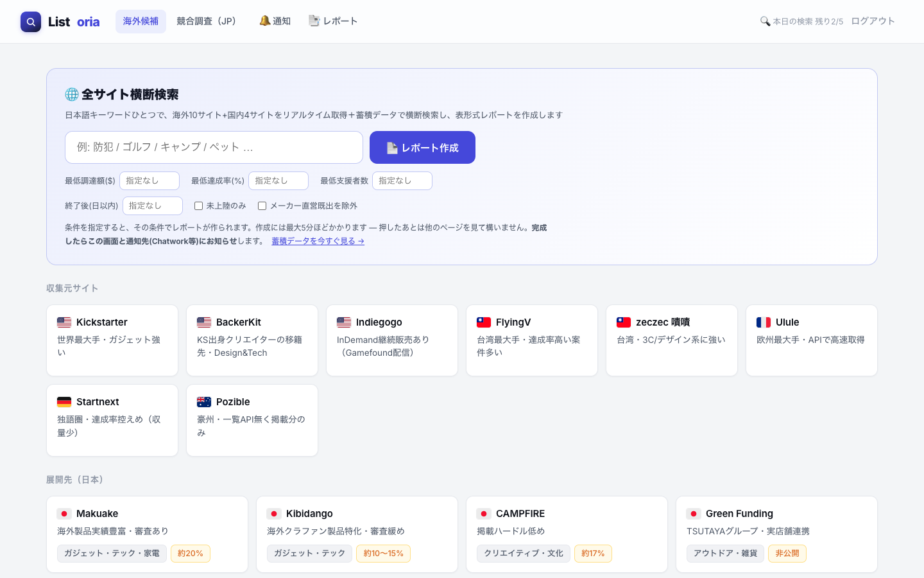This screenshot has width=924, height=578.
Task: Click the 最低支援者数 input
Action: 402,181
